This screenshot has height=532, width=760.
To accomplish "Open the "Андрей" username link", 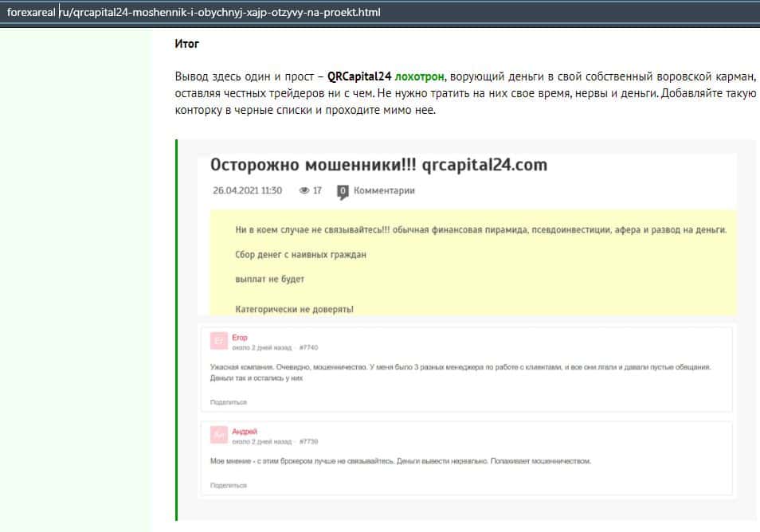I will tap(245, 431).
